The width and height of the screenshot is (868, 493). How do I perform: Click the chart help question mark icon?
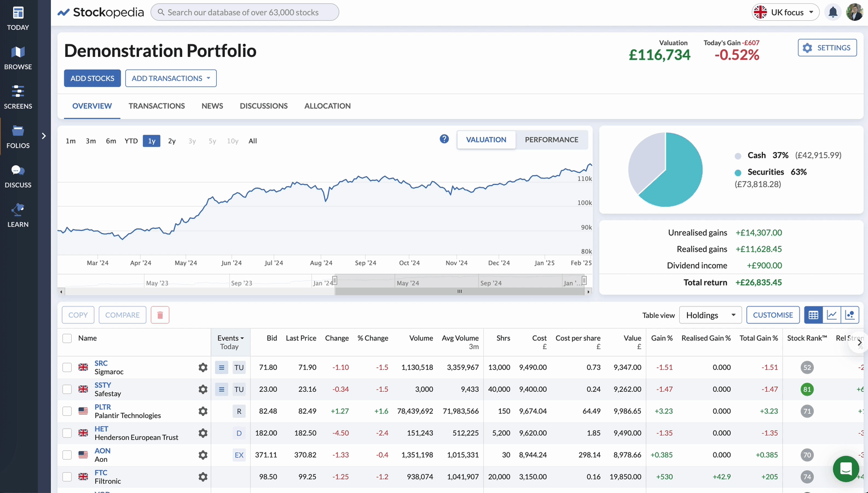click(444, 139)
